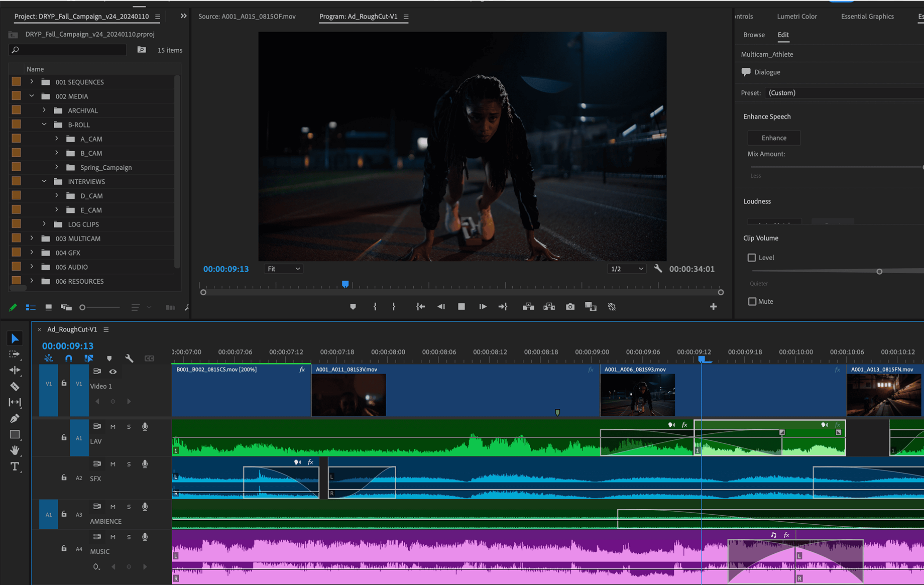
Task: Click the Enhance speech button
Action: [x=774, y=138]
